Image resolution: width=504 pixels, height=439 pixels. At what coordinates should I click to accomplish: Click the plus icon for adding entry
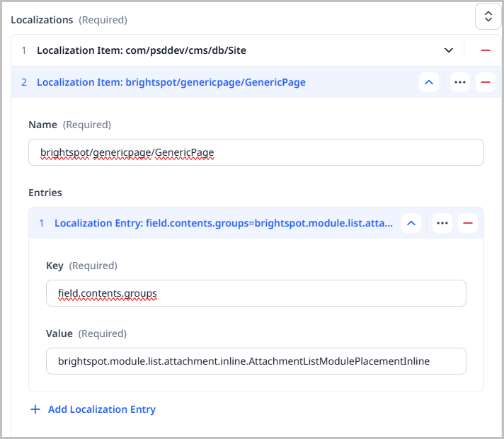(35, 409)
